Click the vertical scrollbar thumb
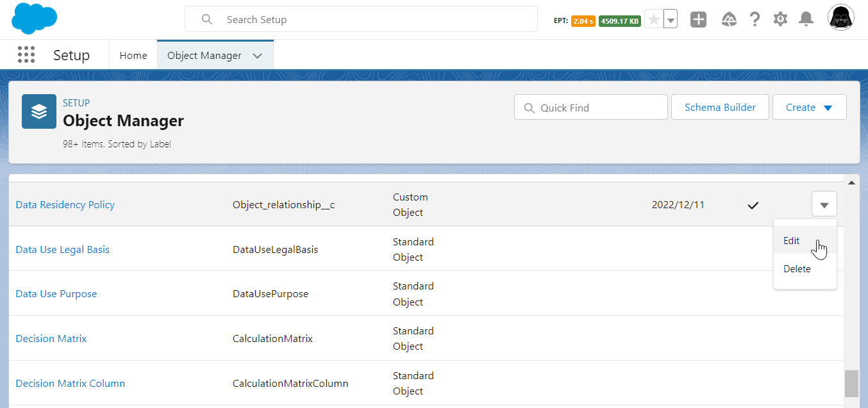The height and width of the screenshot is (408, 868). click(x=851, y=384)
